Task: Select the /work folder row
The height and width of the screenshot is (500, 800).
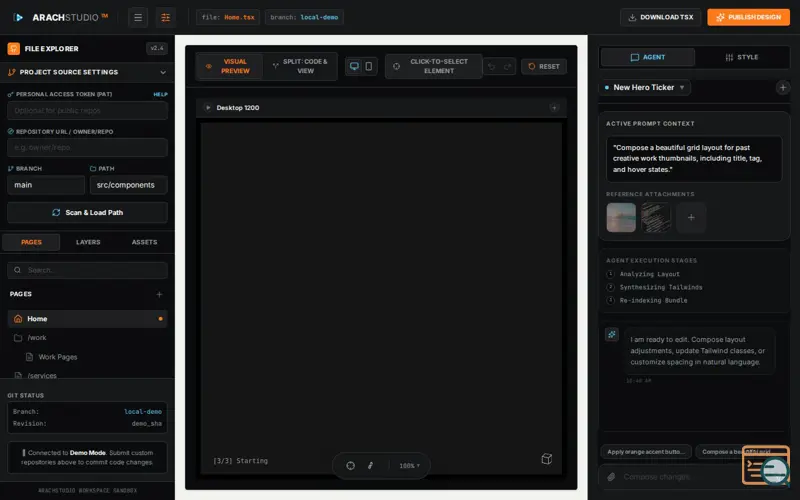Action: point(87,338)
